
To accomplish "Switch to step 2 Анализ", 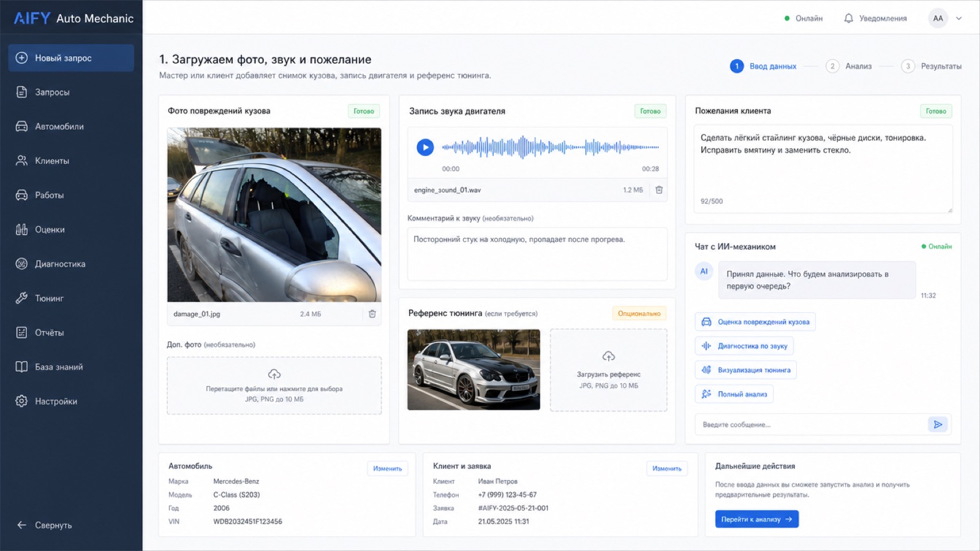I will click(x=848, y=66).
